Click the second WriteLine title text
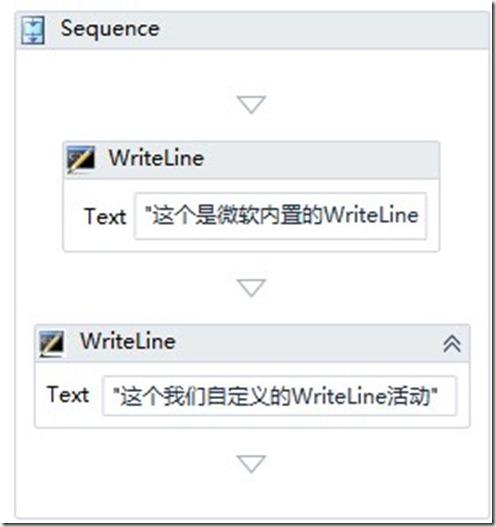 coord(128,341)
